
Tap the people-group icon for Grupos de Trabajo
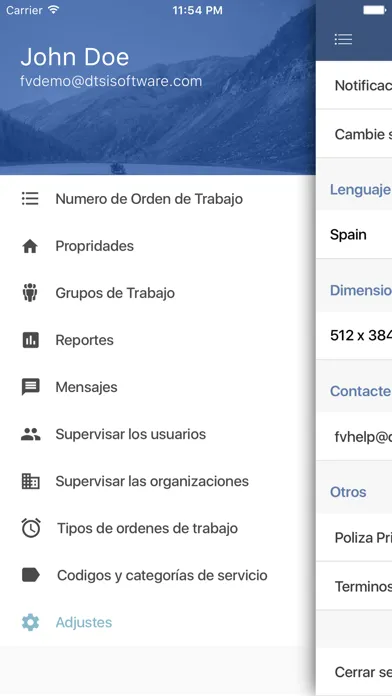(30, 293)
